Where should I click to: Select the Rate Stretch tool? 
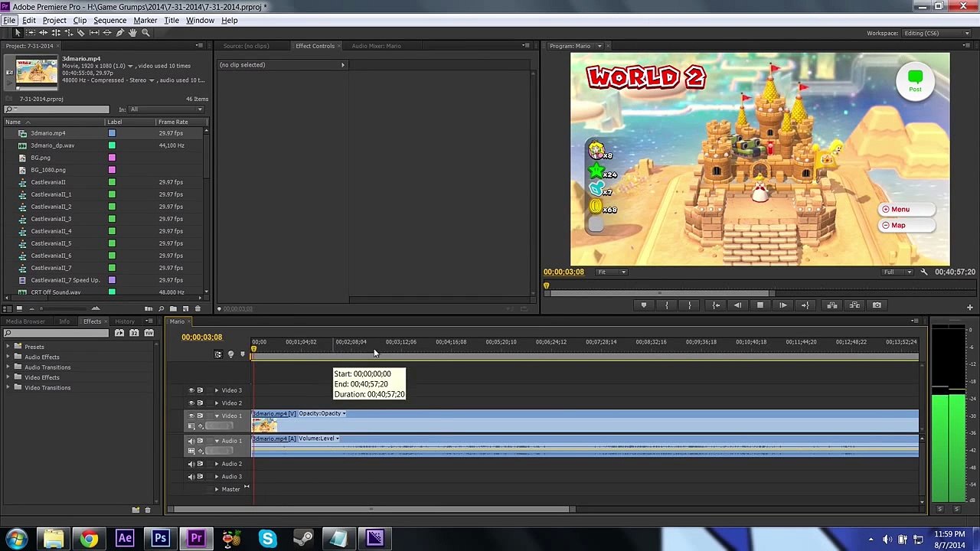point(68,33)
